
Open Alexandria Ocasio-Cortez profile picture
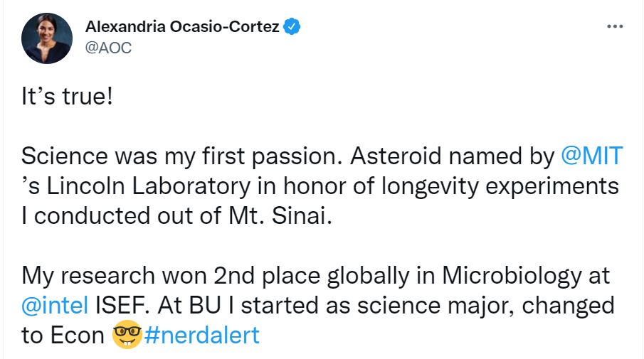[x=47, y=38]
